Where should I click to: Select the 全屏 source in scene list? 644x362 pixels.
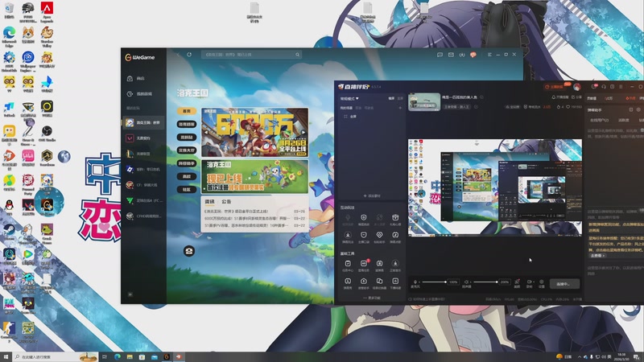(353, 117)
